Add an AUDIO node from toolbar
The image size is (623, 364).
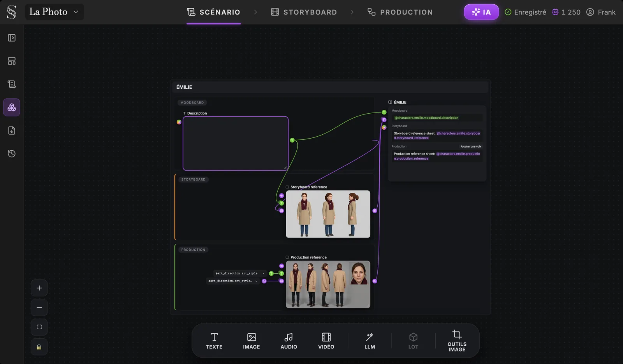(289, 341)
